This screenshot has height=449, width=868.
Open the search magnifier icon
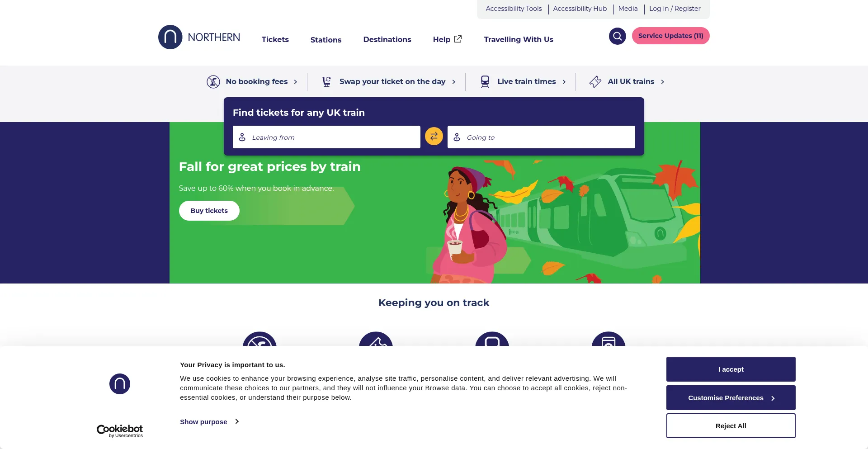617,36
